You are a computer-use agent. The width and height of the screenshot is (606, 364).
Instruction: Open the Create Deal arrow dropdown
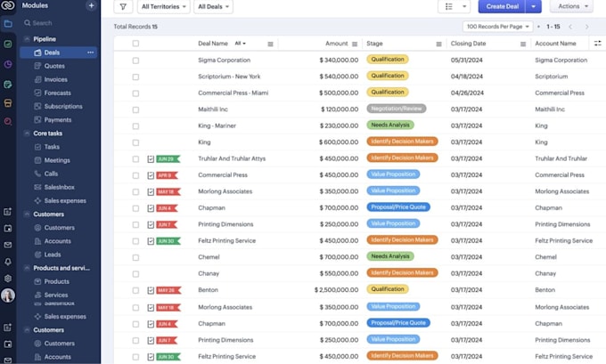click(533, 6)
